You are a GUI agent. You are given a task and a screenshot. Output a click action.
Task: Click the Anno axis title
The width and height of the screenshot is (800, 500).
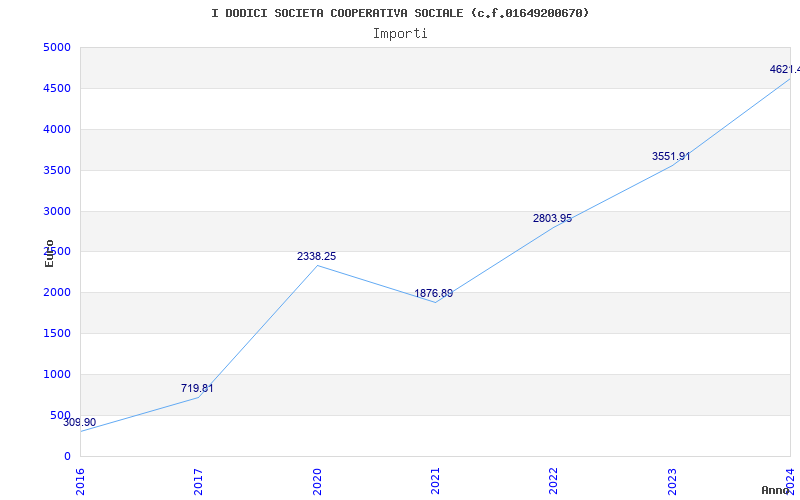tap(778, 490)
